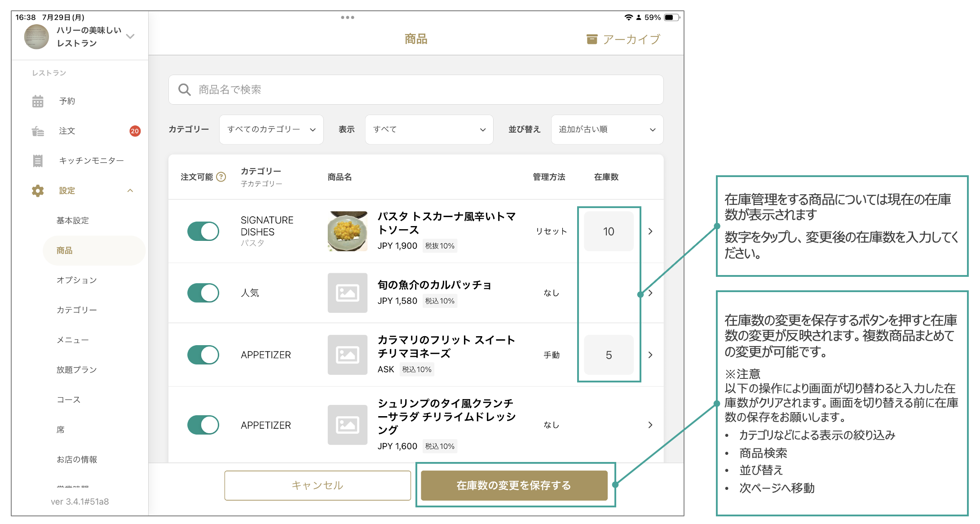Turn off カラマリのフリット toggle
Image resolution: width=980 pixels, height=524 pixels.
point(203,355)
